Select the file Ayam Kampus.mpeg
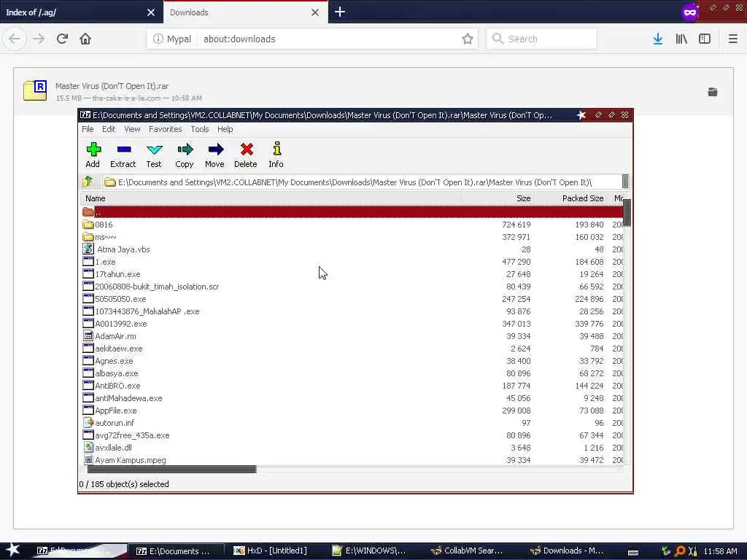 click(x=352, y=459)
